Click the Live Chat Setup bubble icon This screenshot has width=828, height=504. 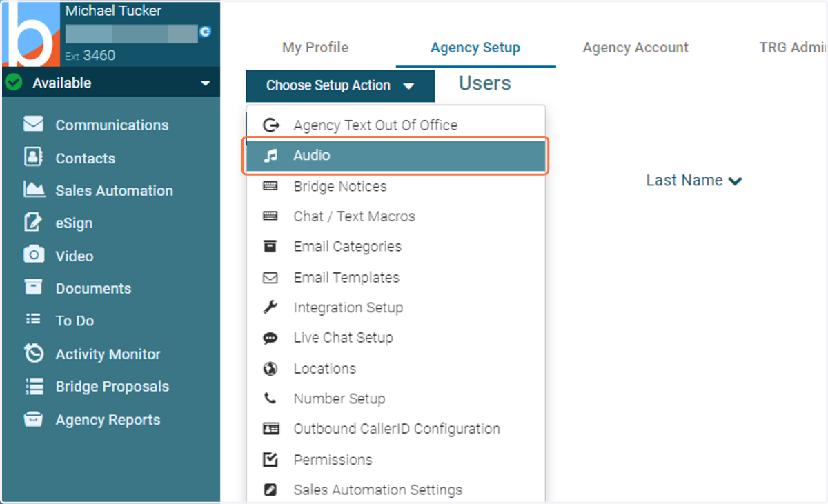click(270, 338)
